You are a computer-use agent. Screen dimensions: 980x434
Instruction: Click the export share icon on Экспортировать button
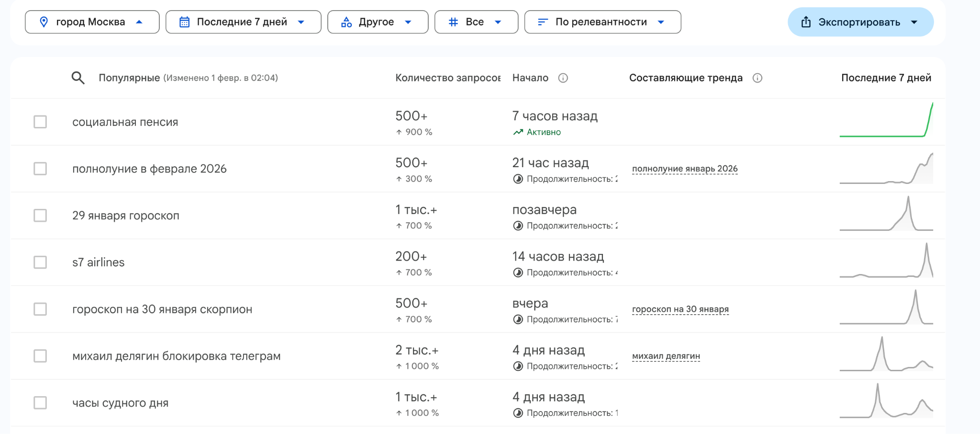click(807, 22)
